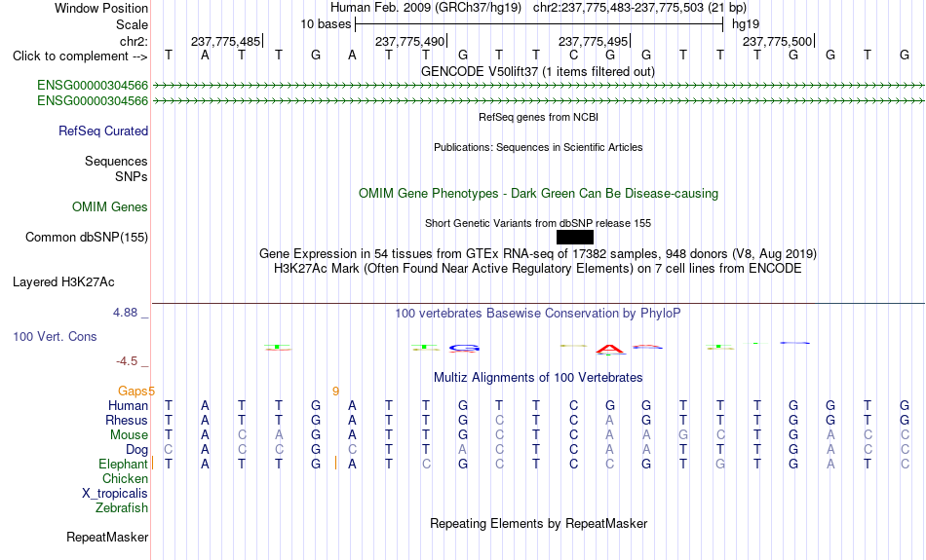Click '100 vertebrates Basewise Conservation by PhyloP' title
Image resolution: width=926 pixels, height=560 pixels.
click(x=538, y=314)
